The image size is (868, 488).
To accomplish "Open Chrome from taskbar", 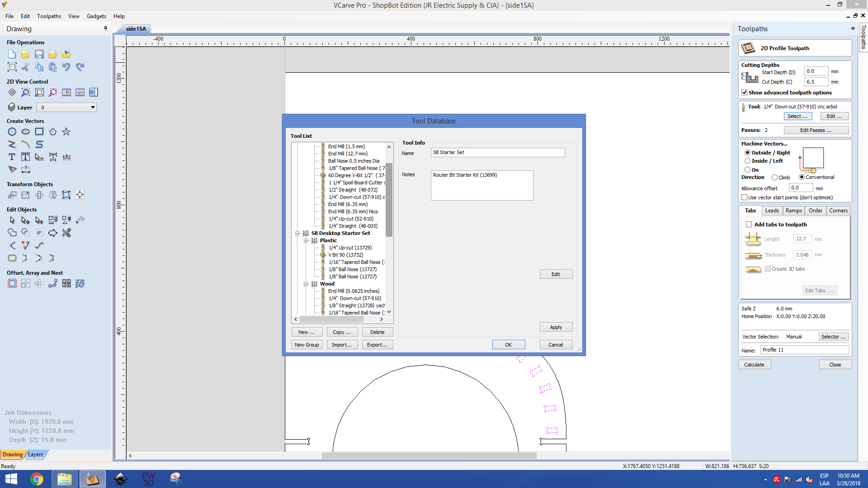I will [37, 479].
